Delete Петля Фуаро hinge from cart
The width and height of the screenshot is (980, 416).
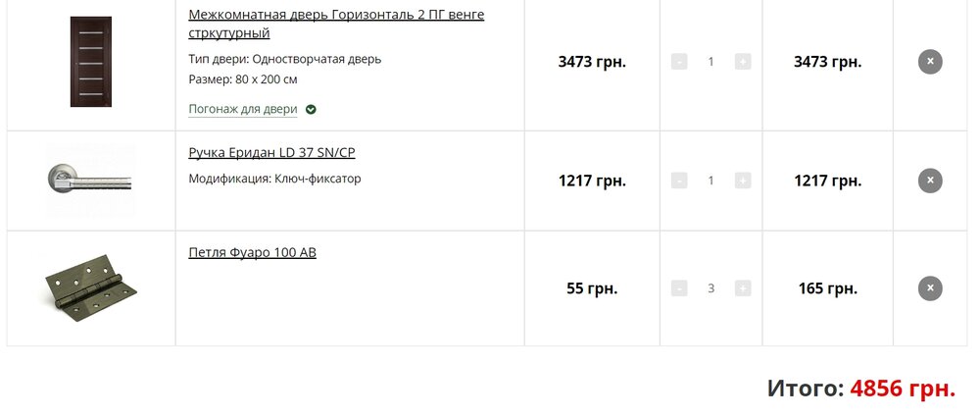(930, 288)
